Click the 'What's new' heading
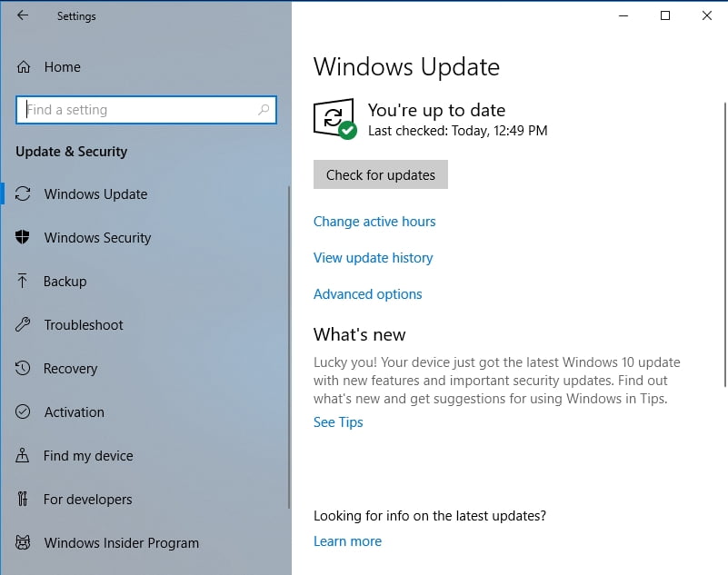The width and height of the screenshot is (728, 575). click(359, 334)
